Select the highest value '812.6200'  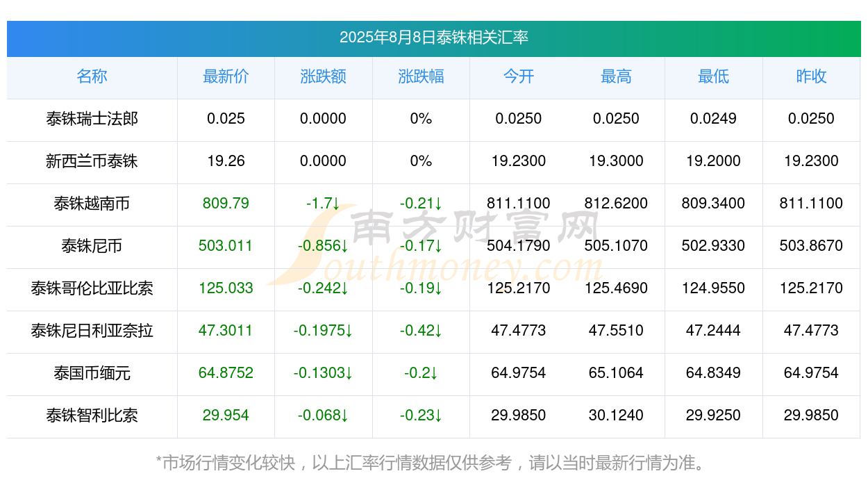tap(616, 204)
